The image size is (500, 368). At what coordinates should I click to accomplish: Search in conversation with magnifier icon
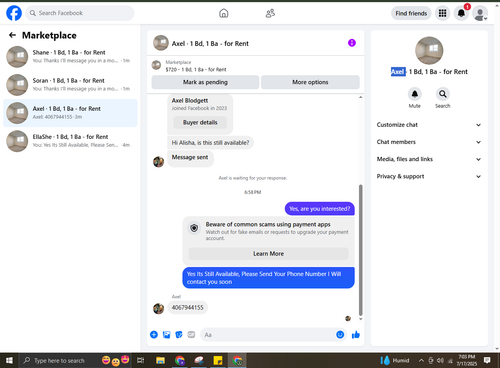point(443,94)
